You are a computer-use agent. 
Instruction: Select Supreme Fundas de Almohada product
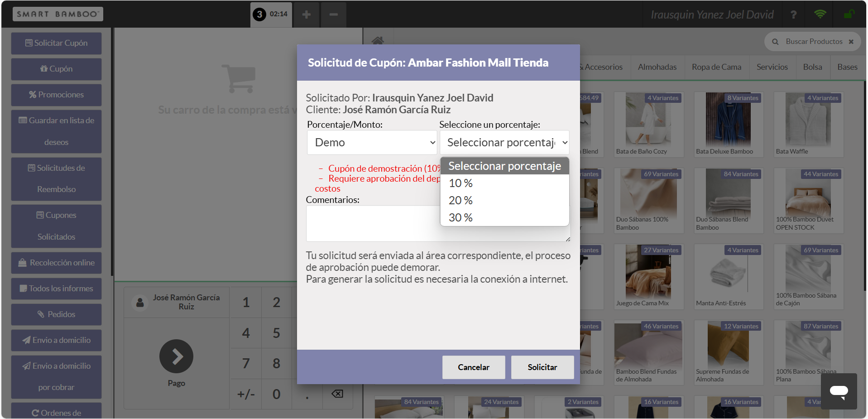(728, 353)
